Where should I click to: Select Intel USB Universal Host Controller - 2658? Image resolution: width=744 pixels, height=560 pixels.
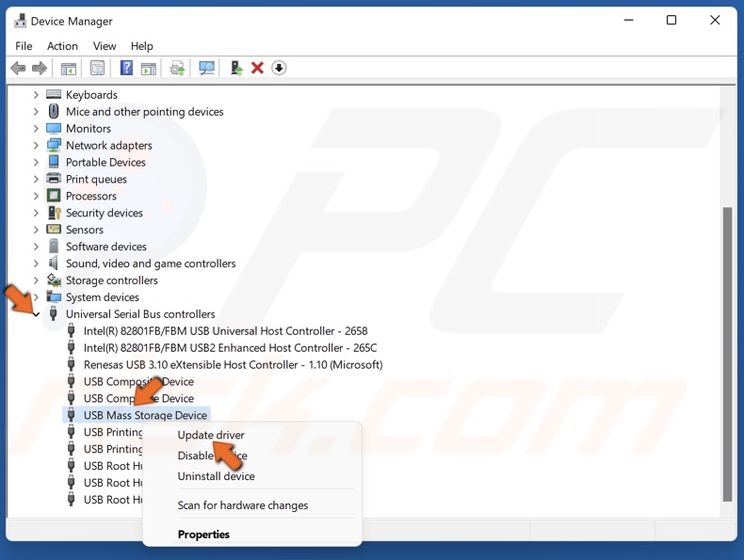(x=225, y=331)
